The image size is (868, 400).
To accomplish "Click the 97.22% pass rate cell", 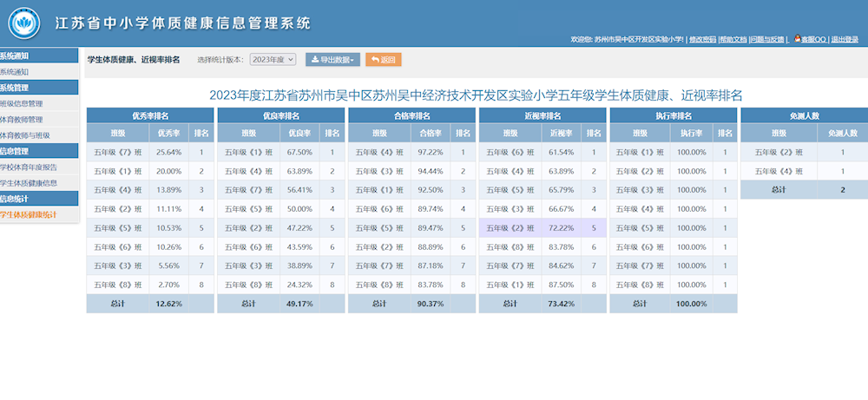I will coord(431,152).
